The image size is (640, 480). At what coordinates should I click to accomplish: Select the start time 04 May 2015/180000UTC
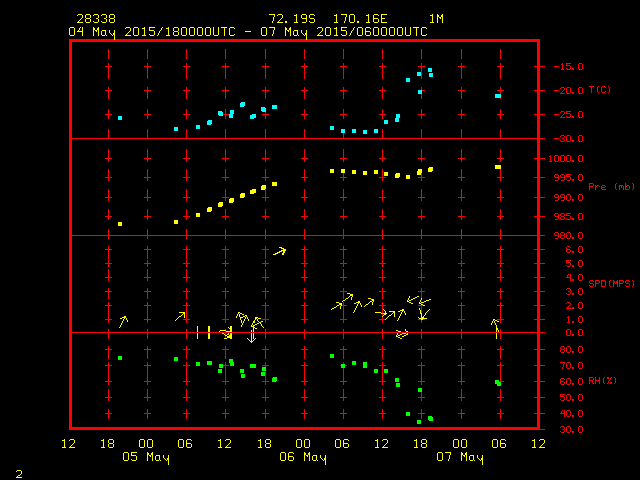[x=152, y=32]
